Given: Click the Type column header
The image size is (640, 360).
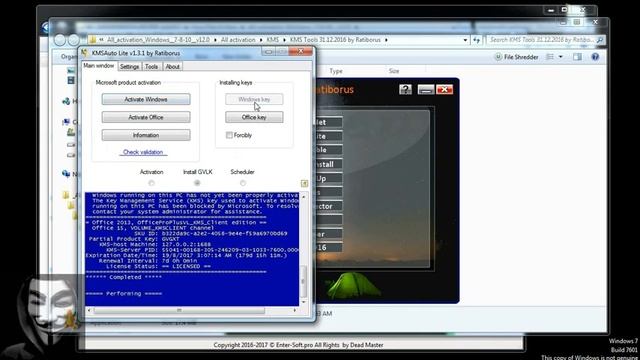Looking at the screenshot, I should coord(336,71).
